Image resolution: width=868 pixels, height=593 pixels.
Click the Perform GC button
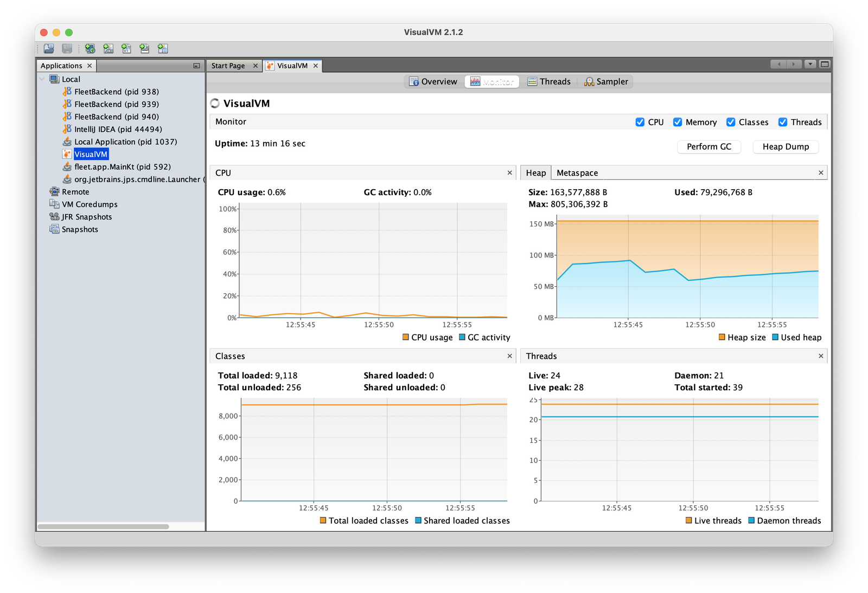[x=709, y=146]
